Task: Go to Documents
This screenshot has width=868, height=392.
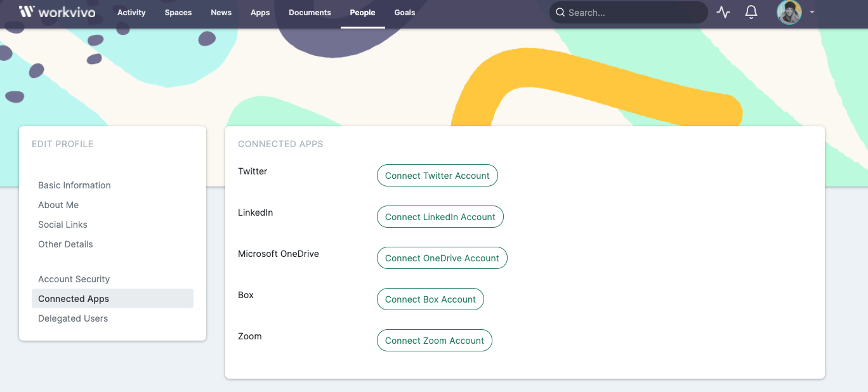Action: pos(310,13)
